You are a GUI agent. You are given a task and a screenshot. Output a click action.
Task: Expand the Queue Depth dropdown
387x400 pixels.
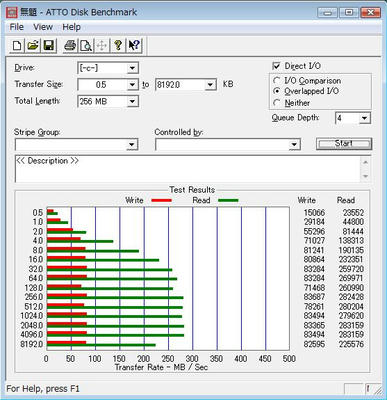[x=364, y=118]
